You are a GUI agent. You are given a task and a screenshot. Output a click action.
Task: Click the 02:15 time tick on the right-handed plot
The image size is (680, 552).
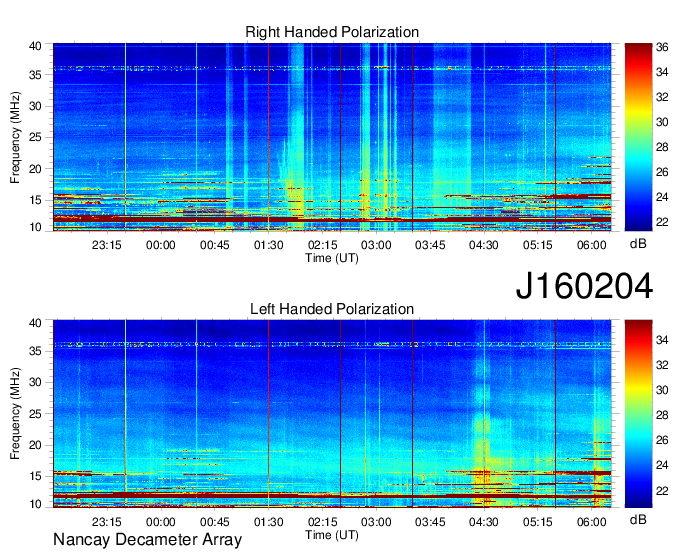(x=322, y=245)
